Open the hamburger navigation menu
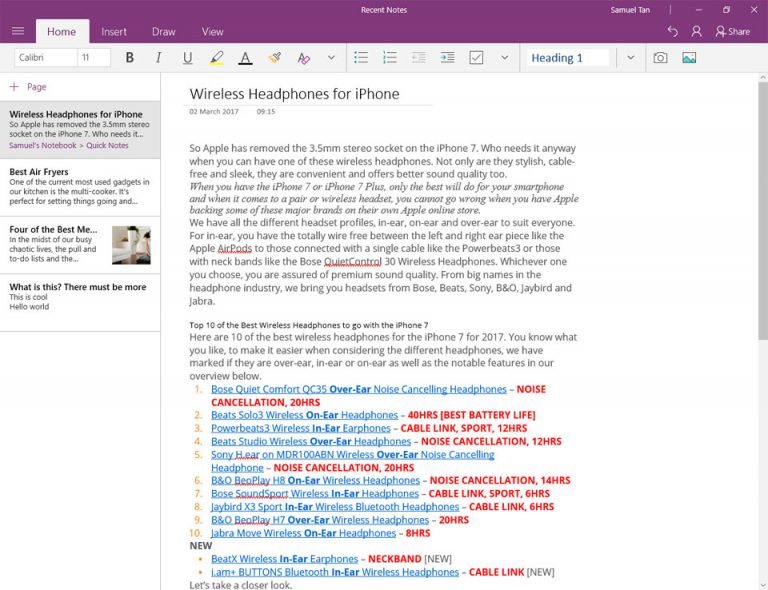Viewport: 768px width, 590px height. click(x=18, y=31)
